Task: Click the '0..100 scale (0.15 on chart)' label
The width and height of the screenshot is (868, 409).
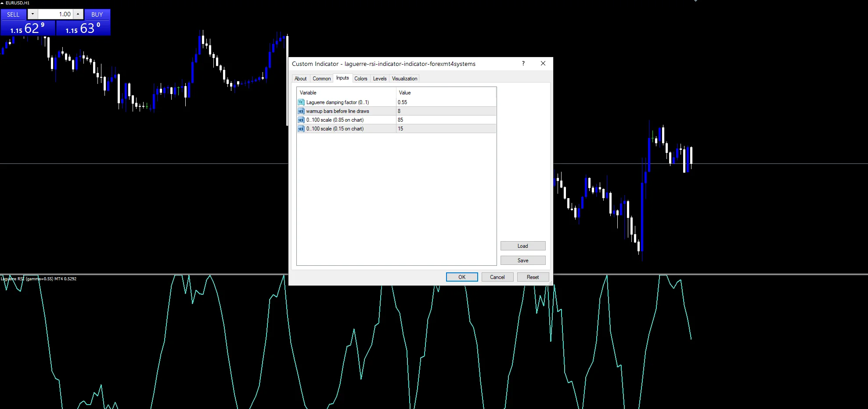Action: click(335, 129)
